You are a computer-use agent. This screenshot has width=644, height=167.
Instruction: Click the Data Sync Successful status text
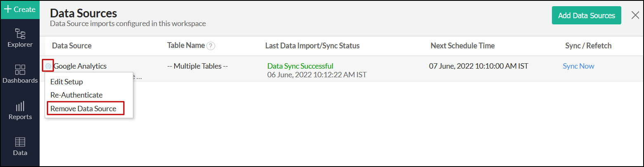pyautogui.click(x=300, y=66)
